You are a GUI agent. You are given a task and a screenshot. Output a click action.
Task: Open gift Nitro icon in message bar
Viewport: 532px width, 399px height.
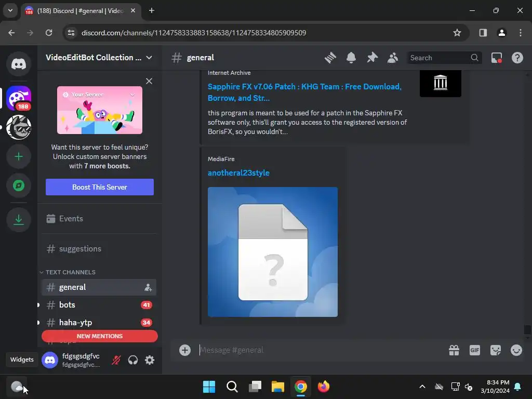click(x=454, y=350)
